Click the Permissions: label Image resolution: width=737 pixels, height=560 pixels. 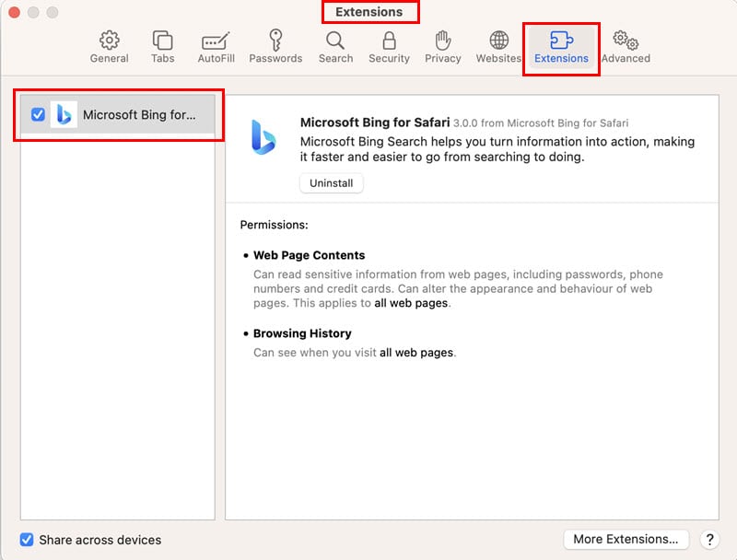(274, 225)
